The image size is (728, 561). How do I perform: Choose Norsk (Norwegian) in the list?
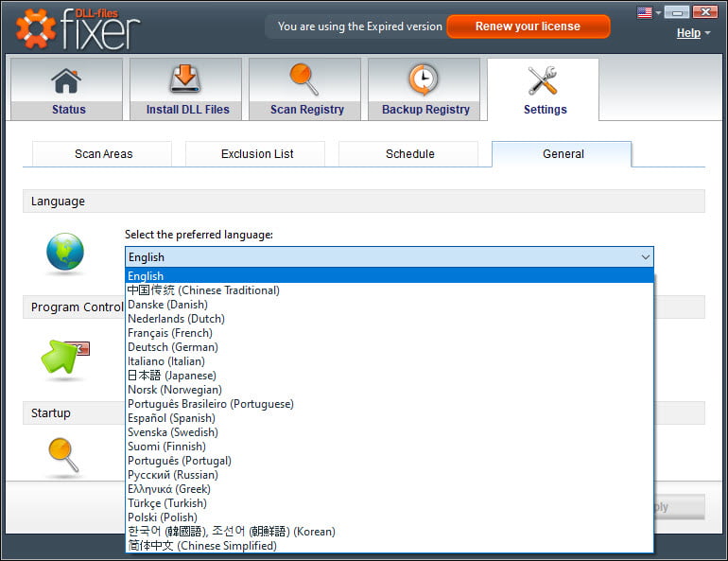click(x=390, y=389)
